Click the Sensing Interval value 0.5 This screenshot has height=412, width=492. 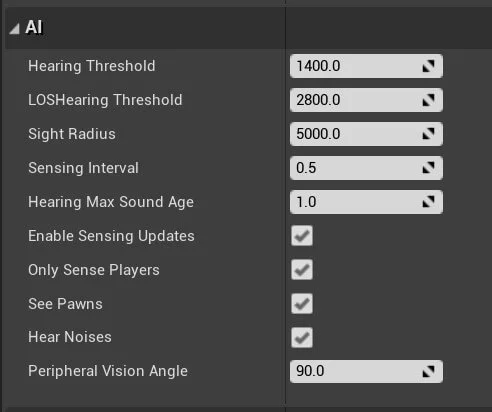coord(366,168)
